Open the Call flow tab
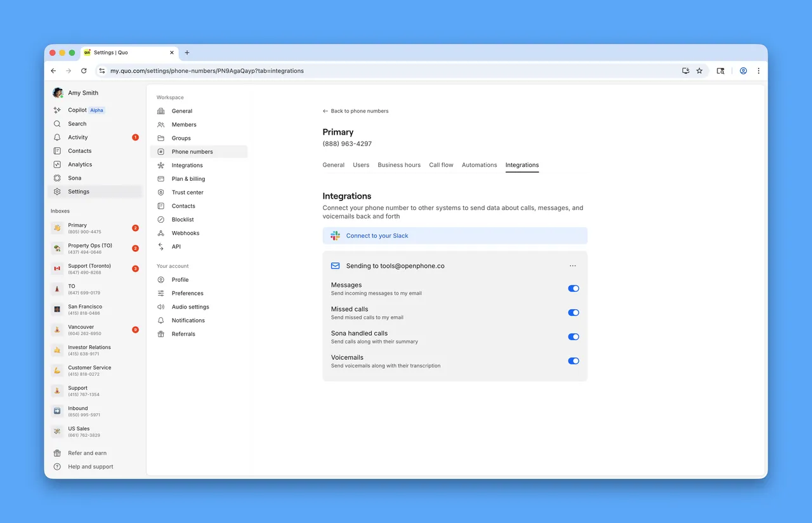 coord(441,165)
